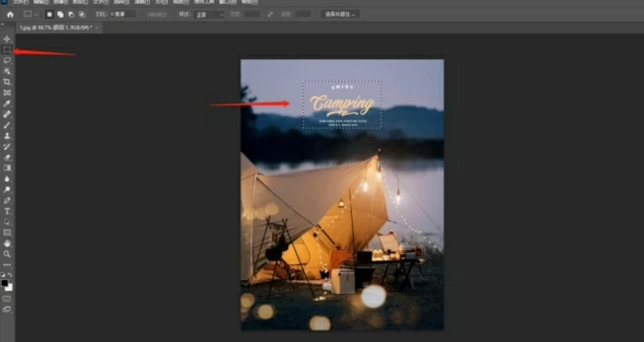Image resolution: width=644 pixels, height=342 pixels.
Task: Open the Type menu
Action: pos(101,2)
